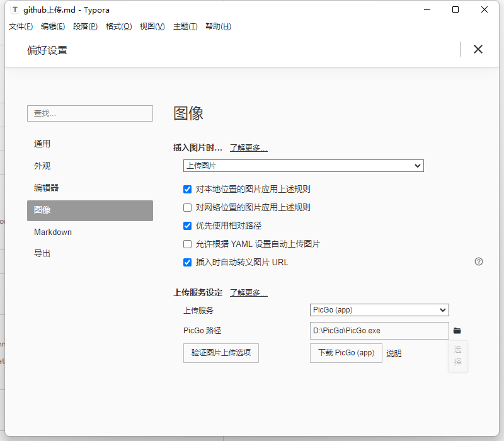Click the help question mark icon
This screenshot has height=441, width=504.
[x=479, y=261]
